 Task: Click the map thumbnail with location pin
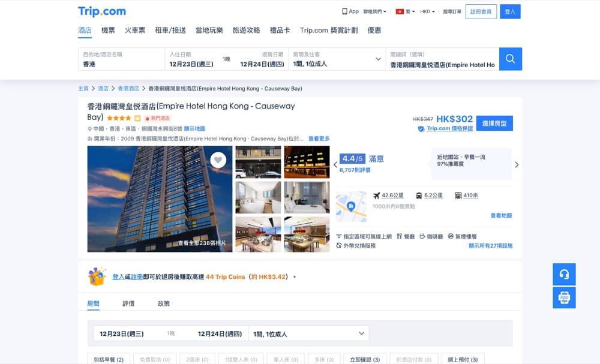click(x=351, y=207)
